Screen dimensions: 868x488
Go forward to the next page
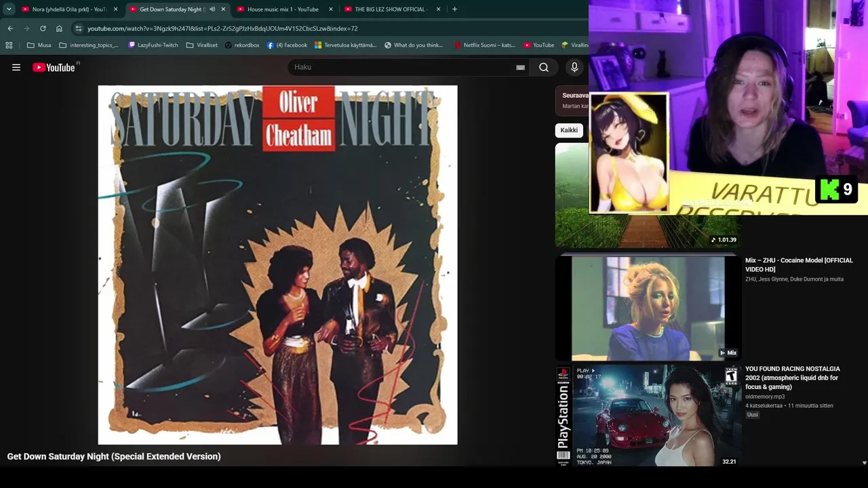pos(26,28)
